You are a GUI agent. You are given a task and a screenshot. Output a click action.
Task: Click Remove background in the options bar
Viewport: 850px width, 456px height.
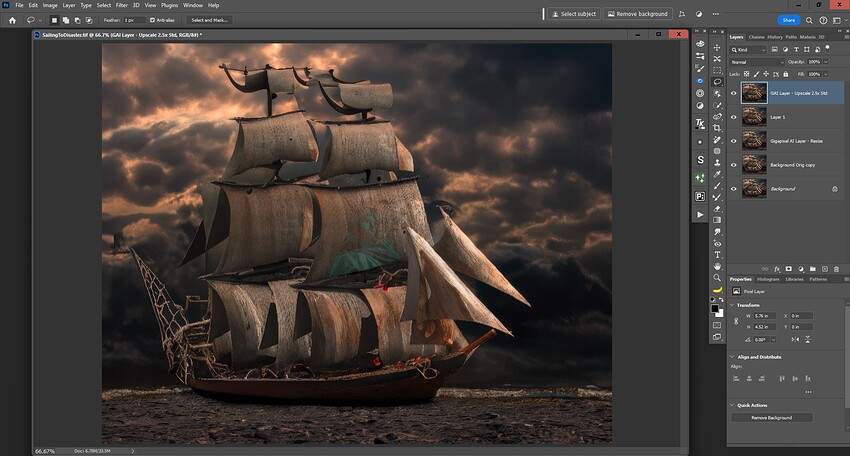[638, 14]
